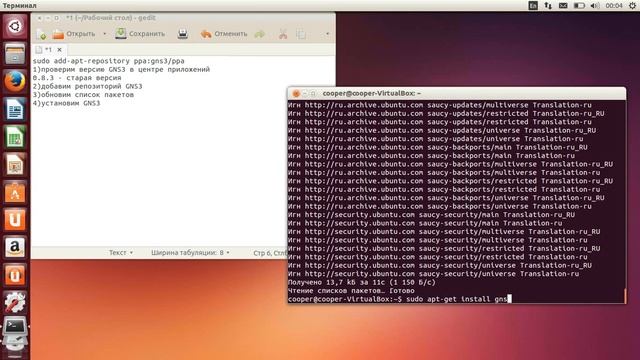Click the print icon in gedit toolbar
Screen dimensions: 640x360
pyautogui.click(x=182, y=34)
